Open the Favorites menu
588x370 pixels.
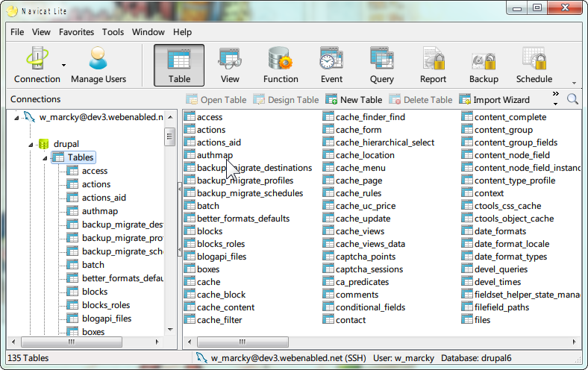tap(76, 32)
